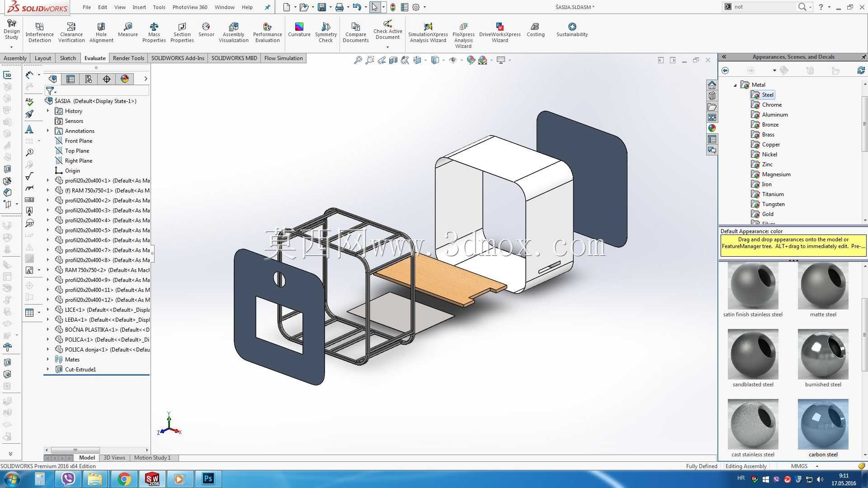Image resolution: width=868 pixels, height=488 pixels.
Task: Switch to the Motion Study 1 tab
Action: coord(152,458)
